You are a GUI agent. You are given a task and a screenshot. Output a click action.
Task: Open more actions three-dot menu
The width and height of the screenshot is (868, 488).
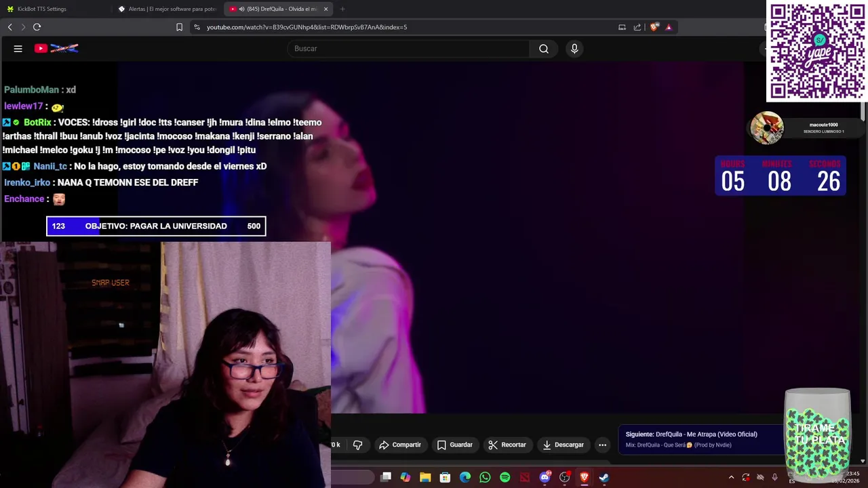[x=602, y=445]
